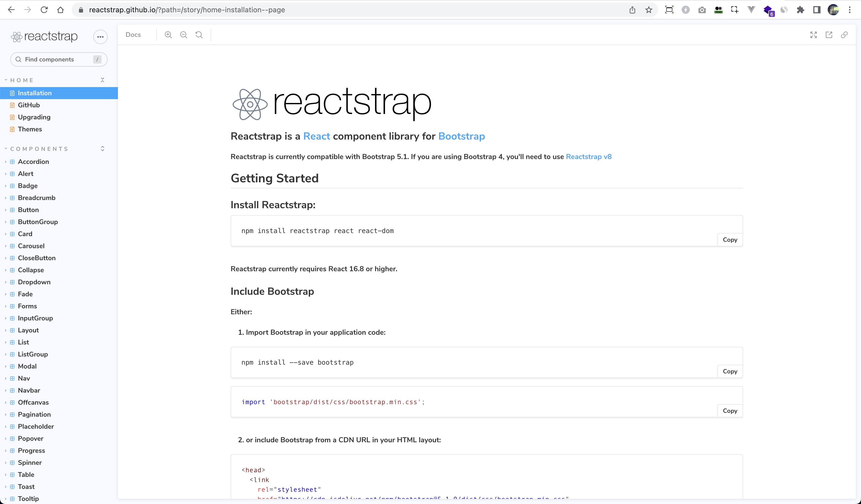Click the open in new window icon
The width and height of the screenshot is (861, 504).
click(x=829, y=35)
